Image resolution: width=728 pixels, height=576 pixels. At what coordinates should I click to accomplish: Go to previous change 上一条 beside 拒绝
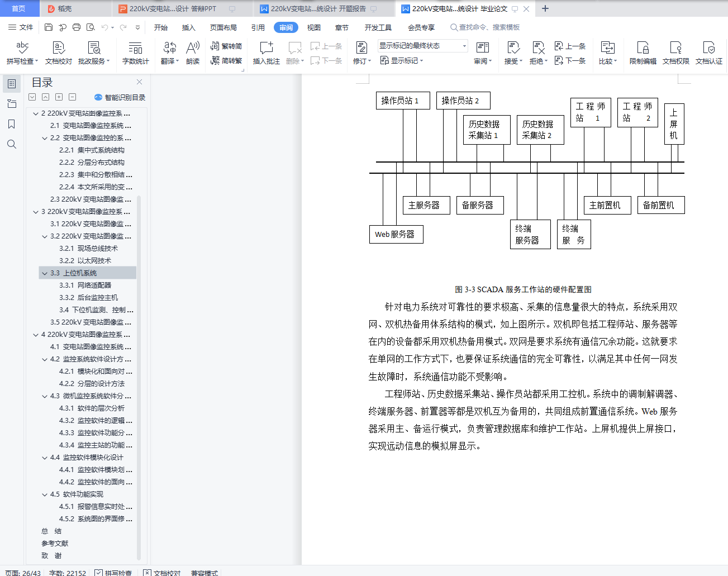click(570, 46)
